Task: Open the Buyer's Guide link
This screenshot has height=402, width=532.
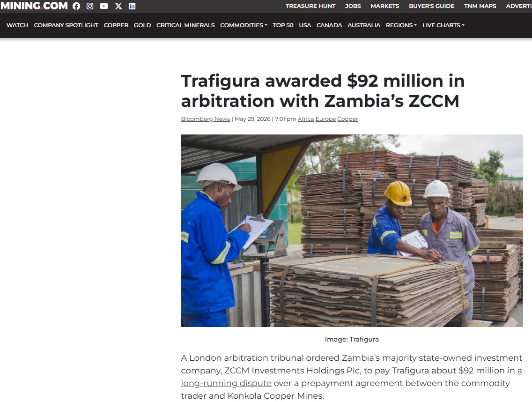Action: tap(432, 6)
